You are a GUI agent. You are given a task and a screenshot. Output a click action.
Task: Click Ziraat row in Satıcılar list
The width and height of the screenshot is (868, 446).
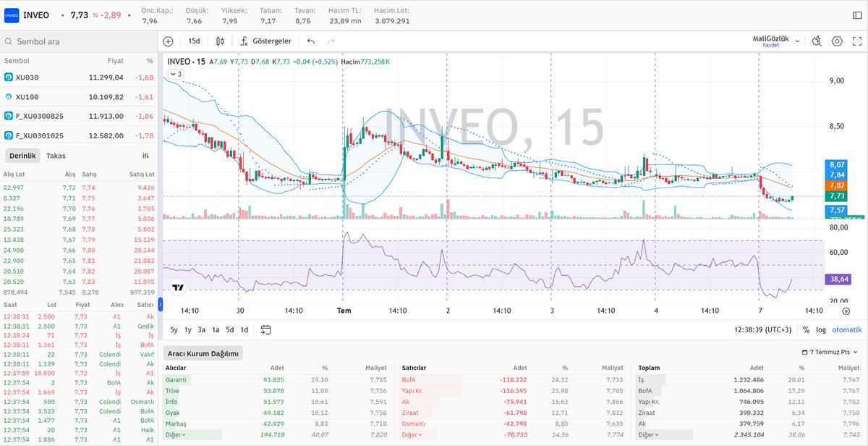pos(512,412)
